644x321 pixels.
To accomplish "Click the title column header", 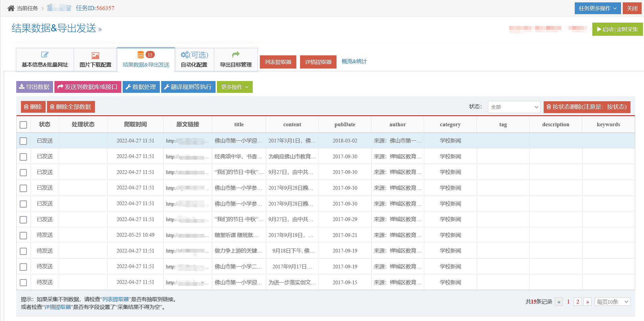I will [x=239, y=125].
